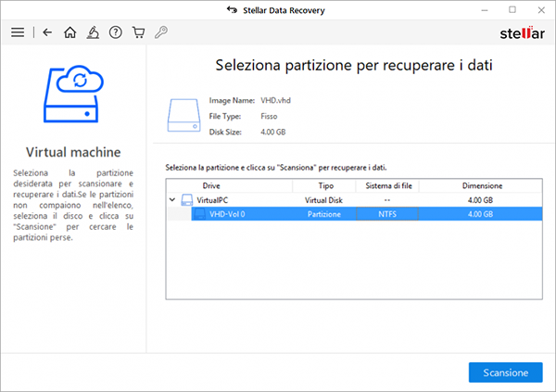Open the microscope tools icon
This screenshot has height=392, width=556.
point(93,32)
